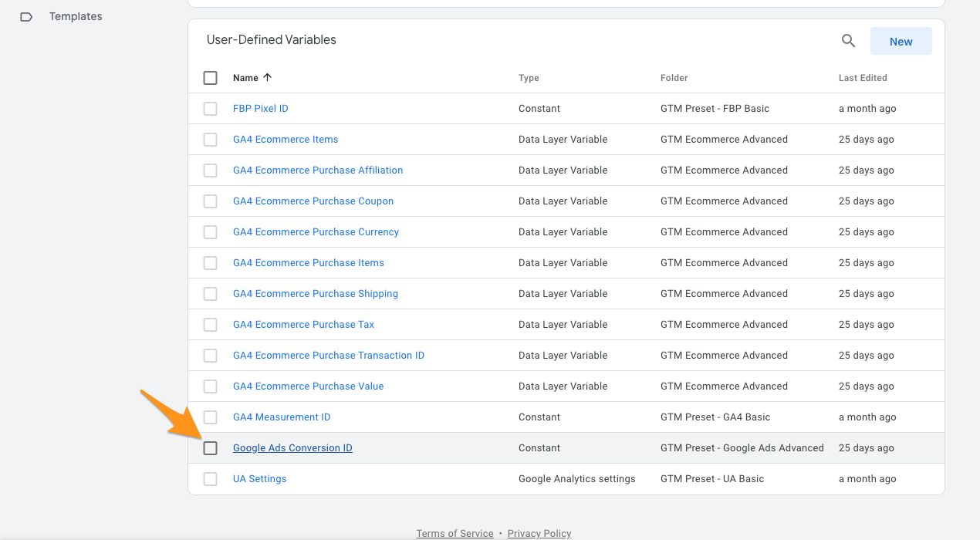The width and height of the screenshot is (980, 540).
Task: Open GA4 Ecommerce Purchase Currency variable
Action: (x=316, y=232)
